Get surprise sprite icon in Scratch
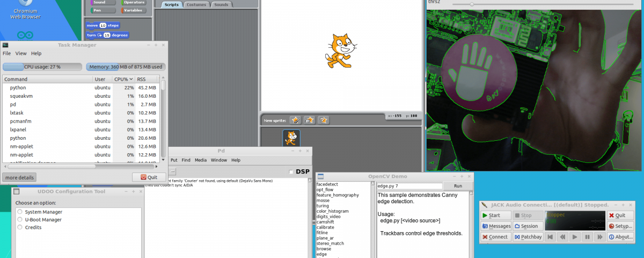Screen dimensions: 644x258 (x=324, y=120)
